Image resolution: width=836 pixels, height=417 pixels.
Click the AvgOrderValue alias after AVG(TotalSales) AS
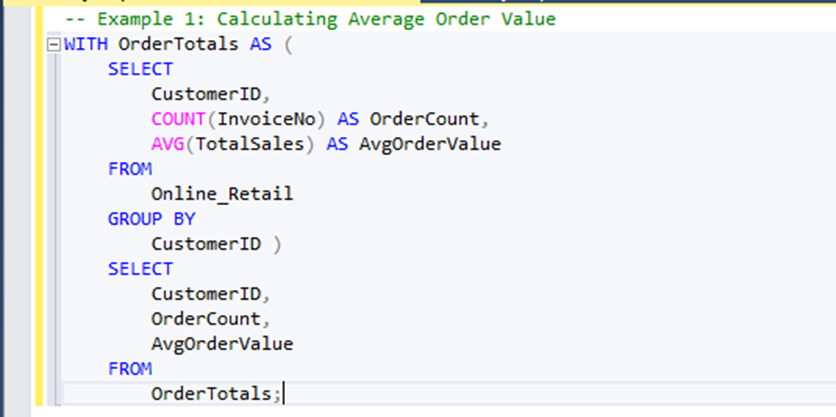[430, 144]
